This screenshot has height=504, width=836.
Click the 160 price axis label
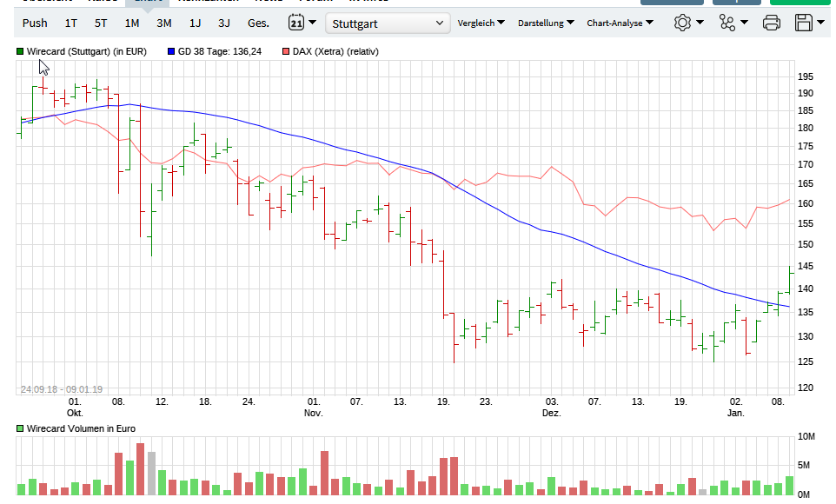click(806, 203)
